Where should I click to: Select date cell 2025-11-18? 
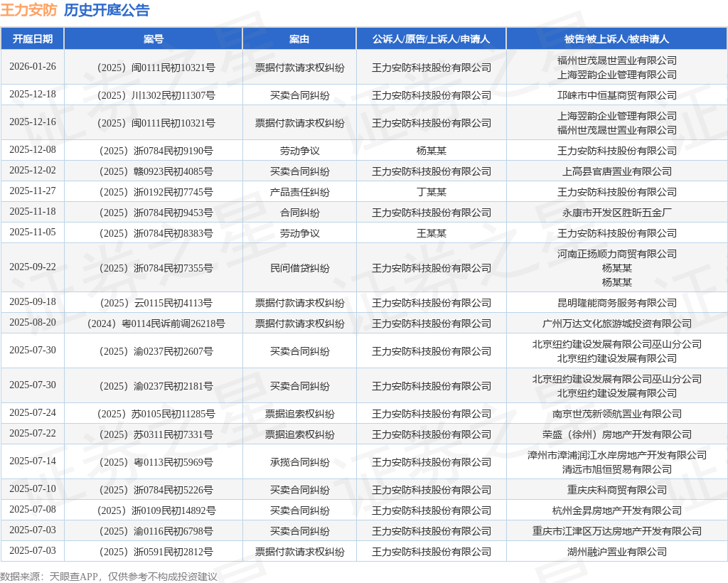33,212
